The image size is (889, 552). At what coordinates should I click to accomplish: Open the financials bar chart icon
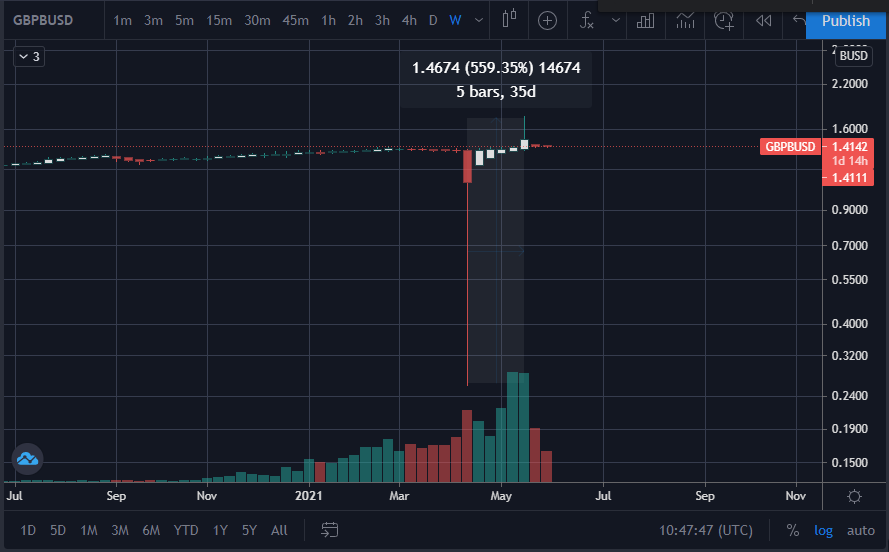pos(645,21)
